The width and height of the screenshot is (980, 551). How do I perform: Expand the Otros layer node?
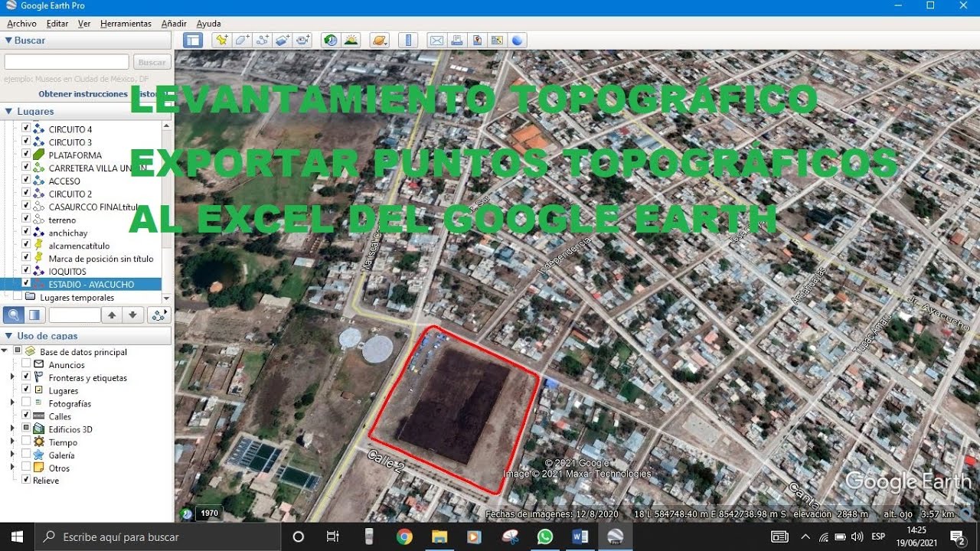tap(12, 468)
